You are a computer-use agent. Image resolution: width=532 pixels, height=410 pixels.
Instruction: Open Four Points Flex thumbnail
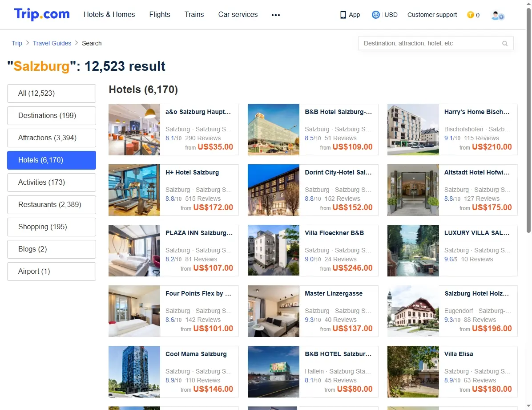[x=134, y=311]
